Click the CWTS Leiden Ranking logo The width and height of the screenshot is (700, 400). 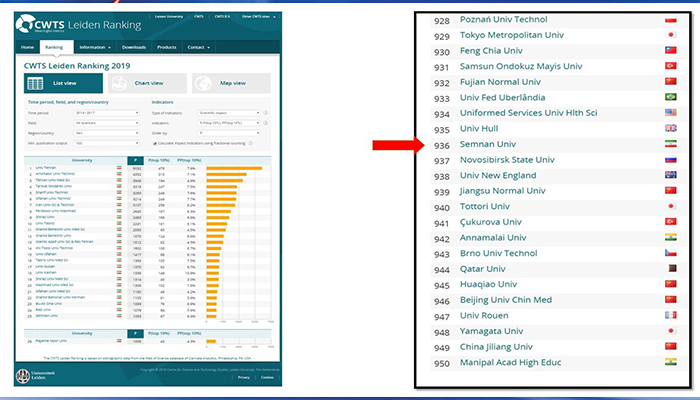(x=79, y=24)
